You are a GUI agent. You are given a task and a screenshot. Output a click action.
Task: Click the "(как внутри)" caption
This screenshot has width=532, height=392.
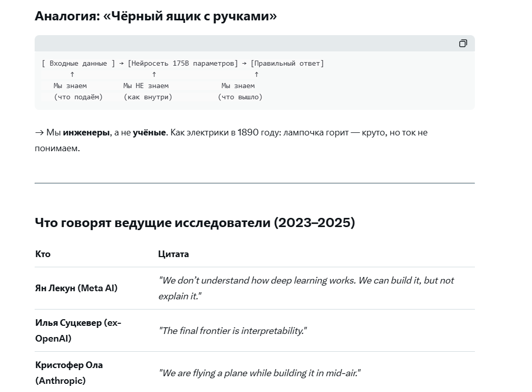point(148,97)
